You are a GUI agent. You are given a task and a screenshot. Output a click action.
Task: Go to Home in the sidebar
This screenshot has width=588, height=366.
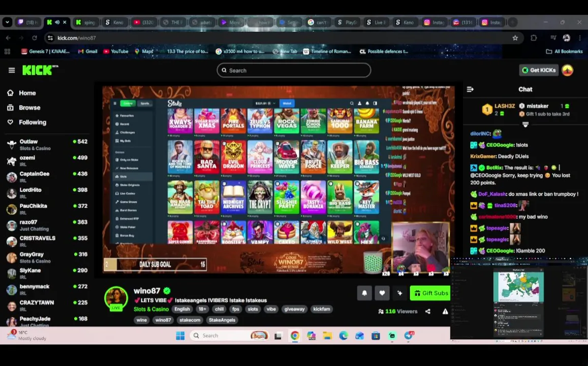pos(22,93)
